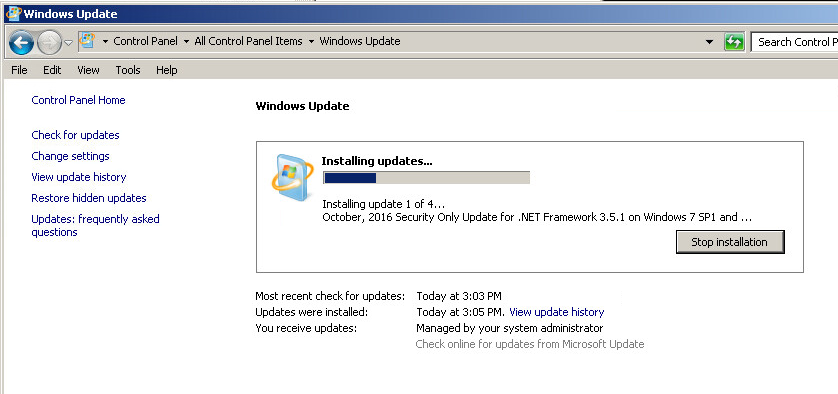Screen dimensions: 838x394
Task: Open the View menu
Action: 88,70
